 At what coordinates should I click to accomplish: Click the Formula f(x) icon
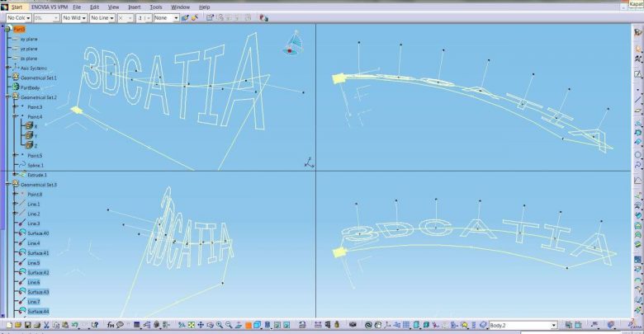point(110,325)
